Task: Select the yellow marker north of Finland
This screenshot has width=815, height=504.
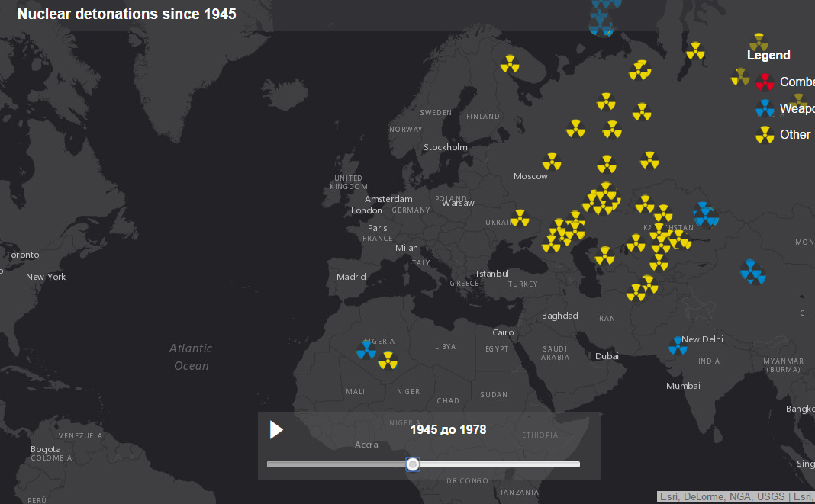Action: 510,64
